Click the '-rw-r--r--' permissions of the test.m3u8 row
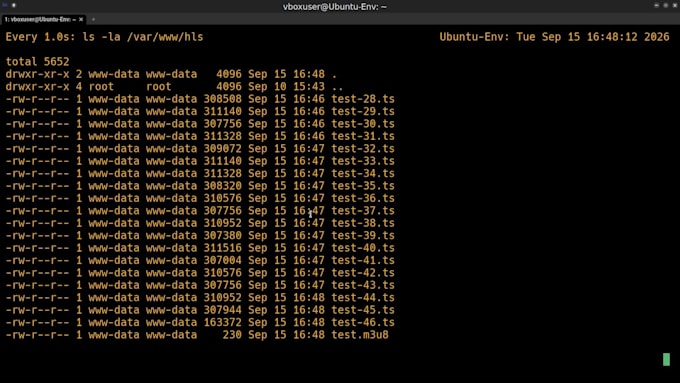The image size is (680, 383). point(37,335)
